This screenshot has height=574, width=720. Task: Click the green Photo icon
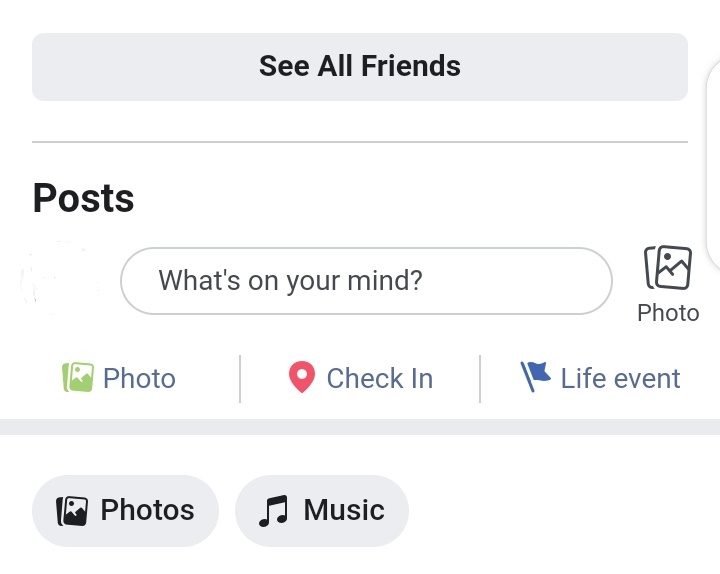[x=78, y=378]
